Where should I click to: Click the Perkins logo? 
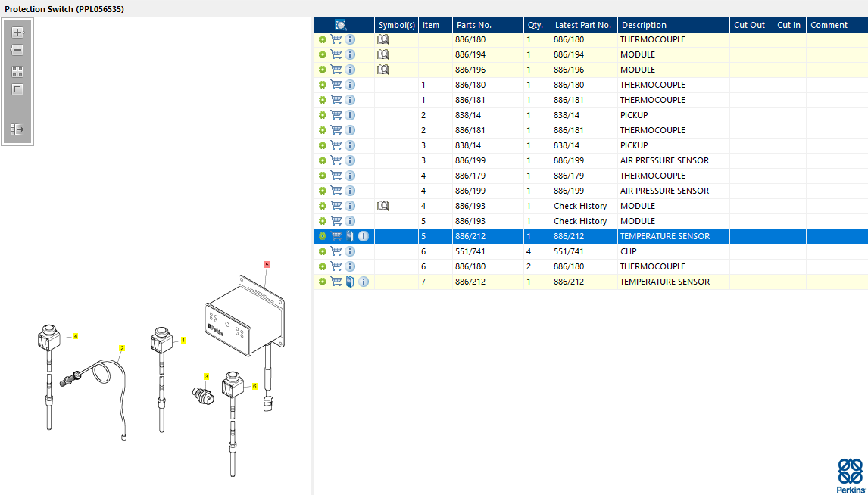[850, 475]
